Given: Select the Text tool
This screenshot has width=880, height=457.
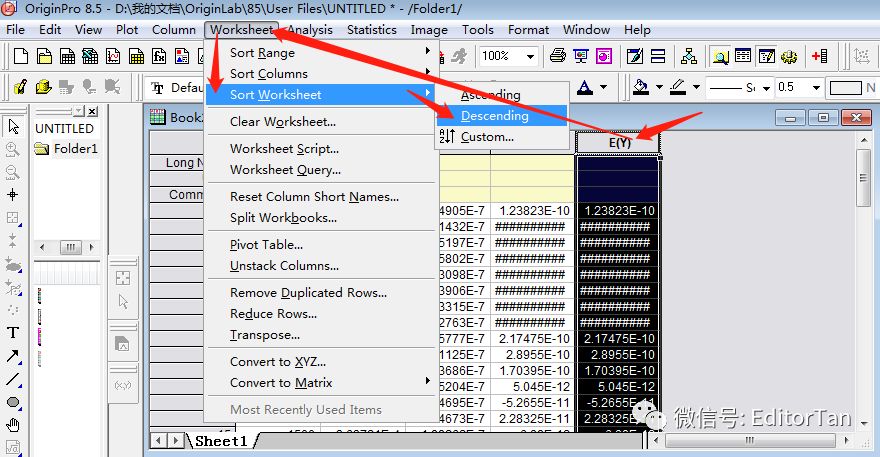Looking at the screenshot, I should [x=13, y=333].
